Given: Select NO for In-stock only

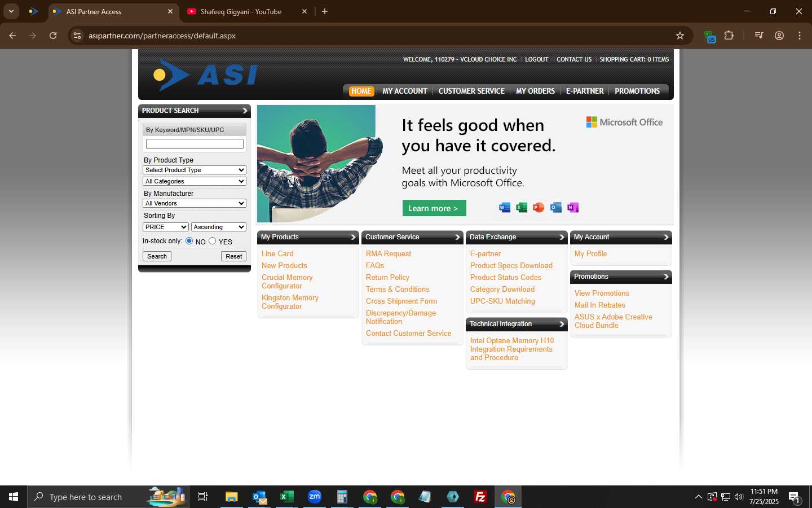Looking at the screenshot, I should pos(189,241).
